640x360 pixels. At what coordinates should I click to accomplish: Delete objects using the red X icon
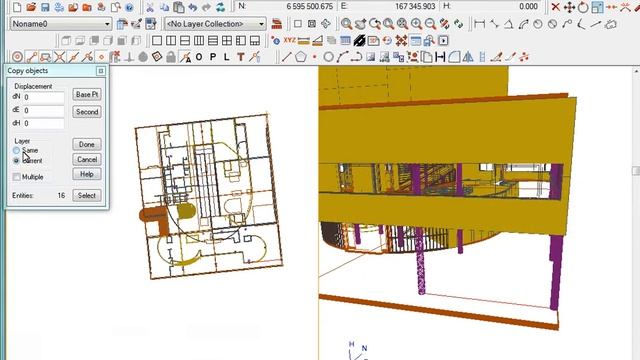click(x=556, y=7)
